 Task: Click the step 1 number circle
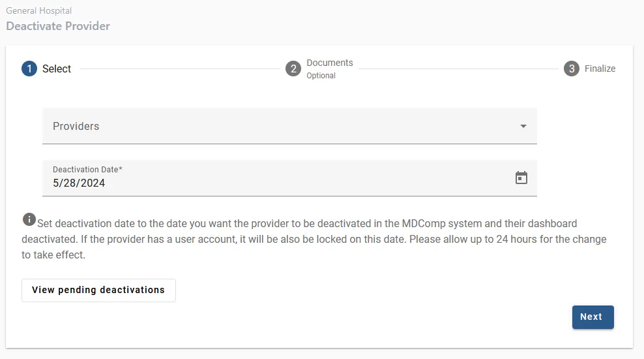tap(29, 69)
